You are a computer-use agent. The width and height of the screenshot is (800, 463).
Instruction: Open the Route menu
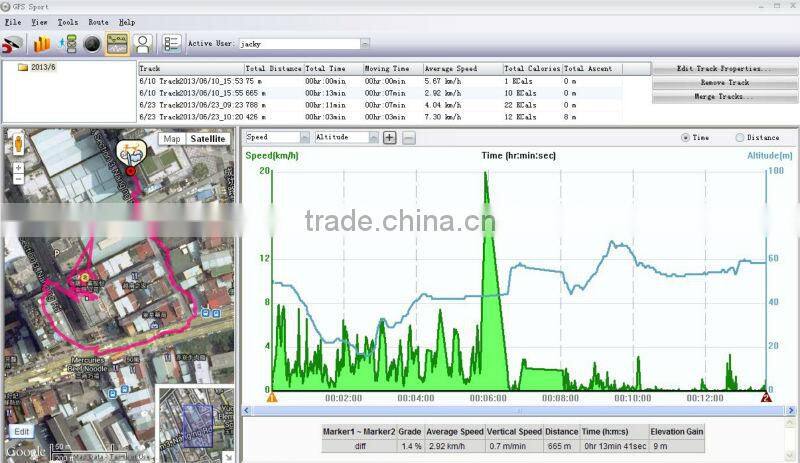(98, 22)
